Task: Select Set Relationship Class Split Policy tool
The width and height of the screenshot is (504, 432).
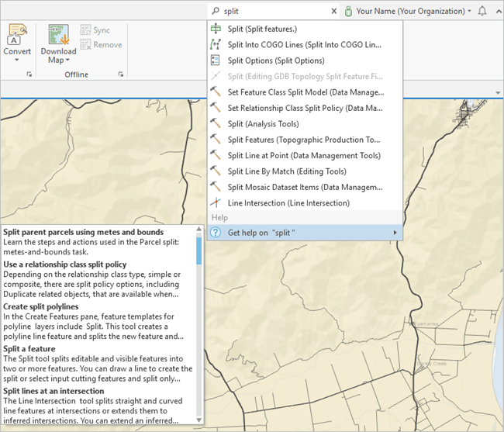Action: pyautogui.click(x=305, y=108)
